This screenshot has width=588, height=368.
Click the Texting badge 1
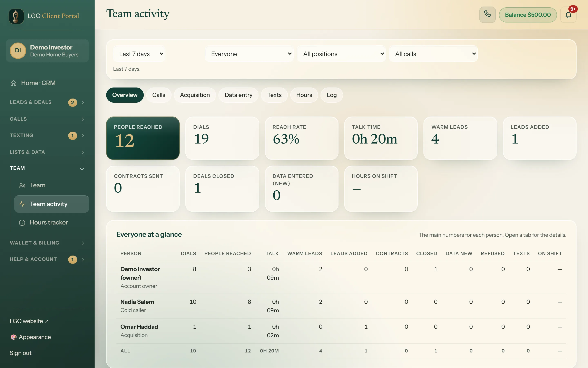point(72,136)
